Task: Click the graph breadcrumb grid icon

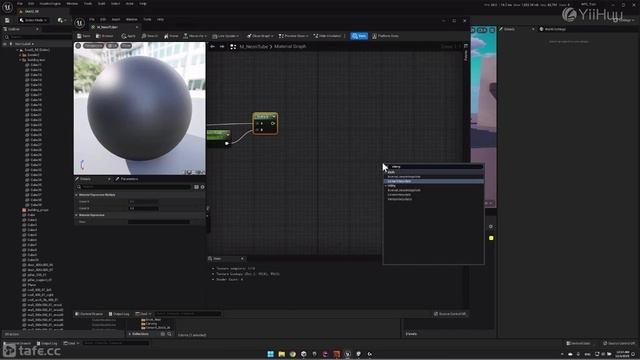Action: [233, 47]
